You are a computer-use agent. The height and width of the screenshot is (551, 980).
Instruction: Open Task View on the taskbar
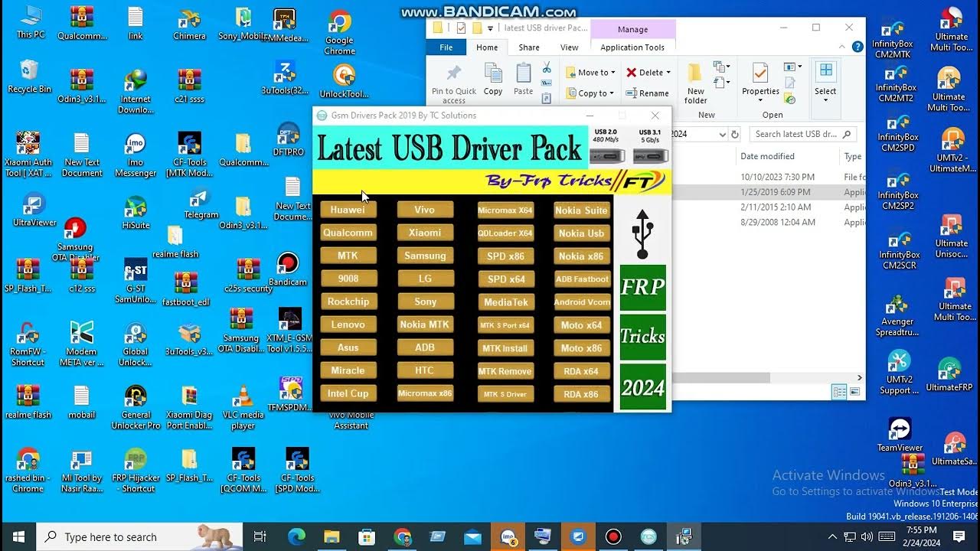pos(260,536)
